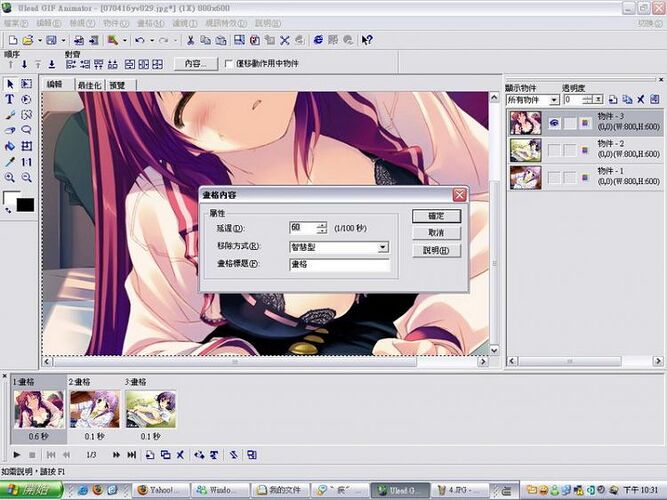Toggle the lock box for 物件 - 3

570,123
